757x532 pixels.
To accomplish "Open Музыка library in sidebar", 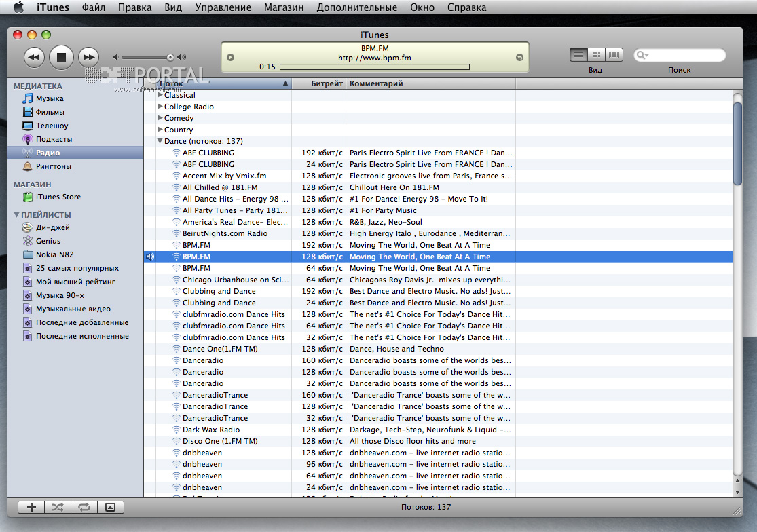I will coord(50,98).
